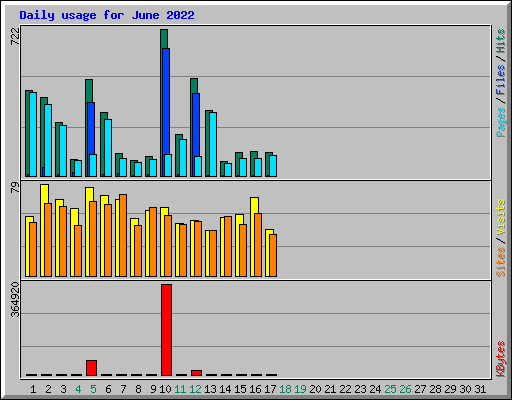This screenshot has width=512, height=400.
Task: Click day 8 on the x-axis
Action: [138, 389]
